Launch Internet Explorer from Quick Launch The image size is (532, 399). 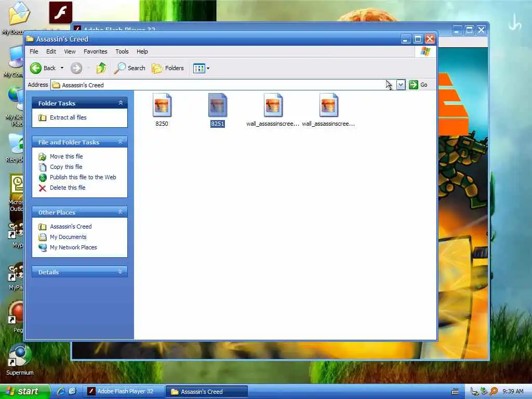click(61, 392)
